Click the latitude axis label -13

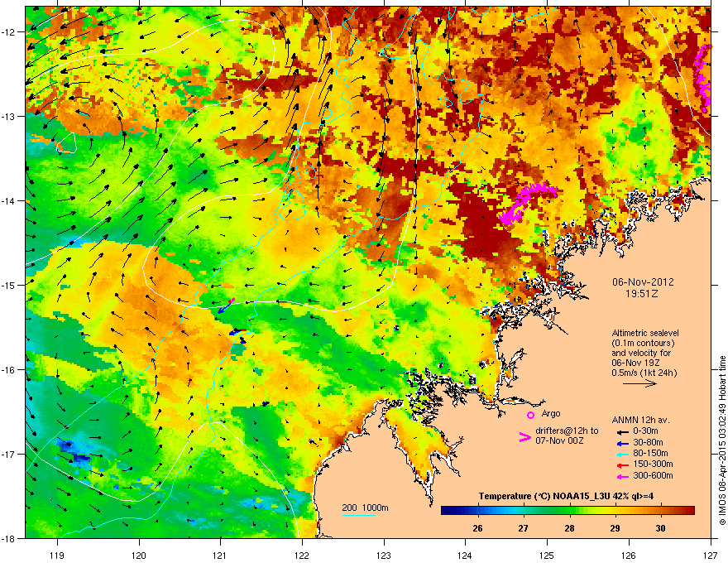pos(9,116)
